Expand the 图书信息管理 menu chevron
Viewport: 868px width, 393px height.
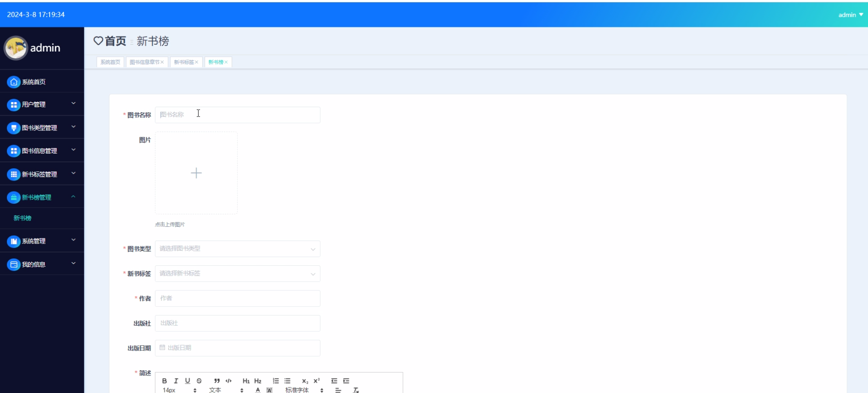pyautogui.click(x=73, y=150)
